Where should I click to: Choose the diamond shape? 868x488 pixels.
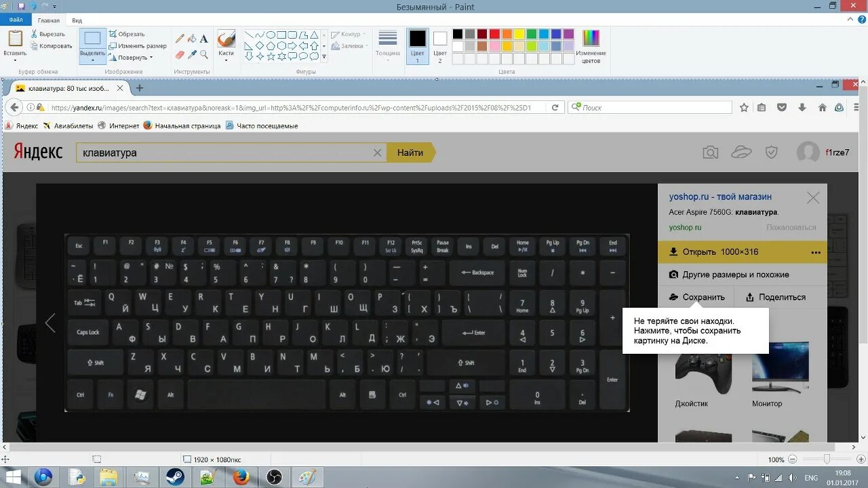(x=260, y=45)
